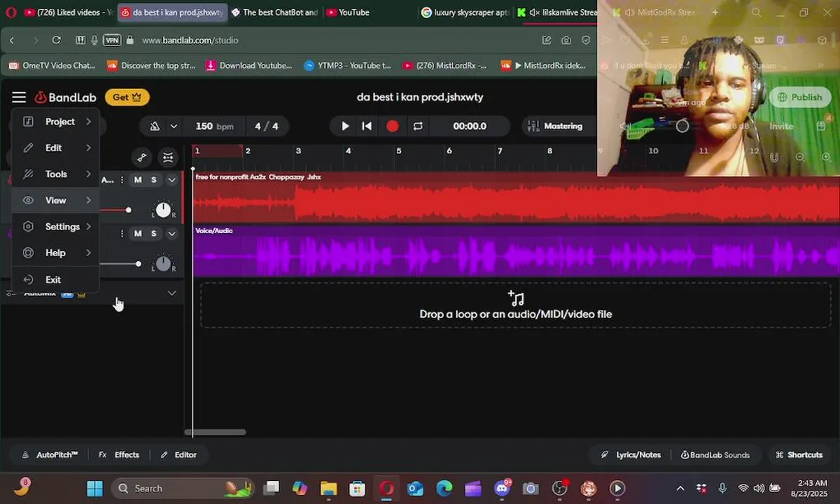840x504 pixels.
Task: Click the browser snapshot camera icon
Action: [x=566, y=41]
